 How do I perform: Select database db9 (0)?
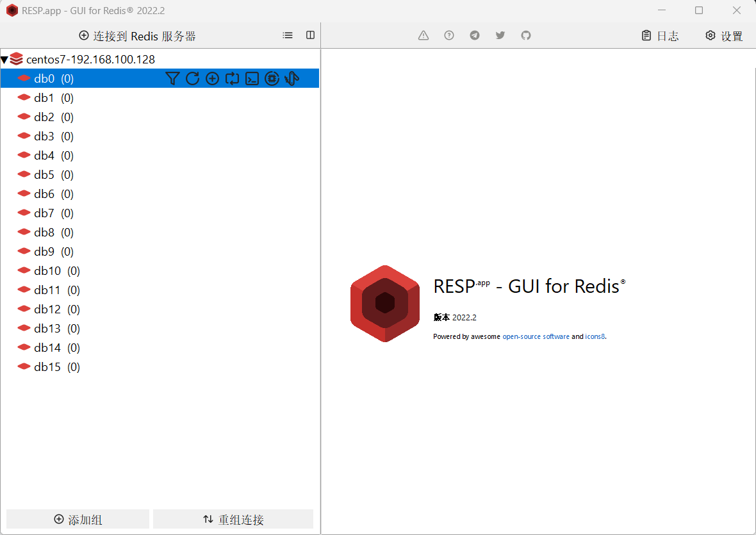[x=160, y=251]
